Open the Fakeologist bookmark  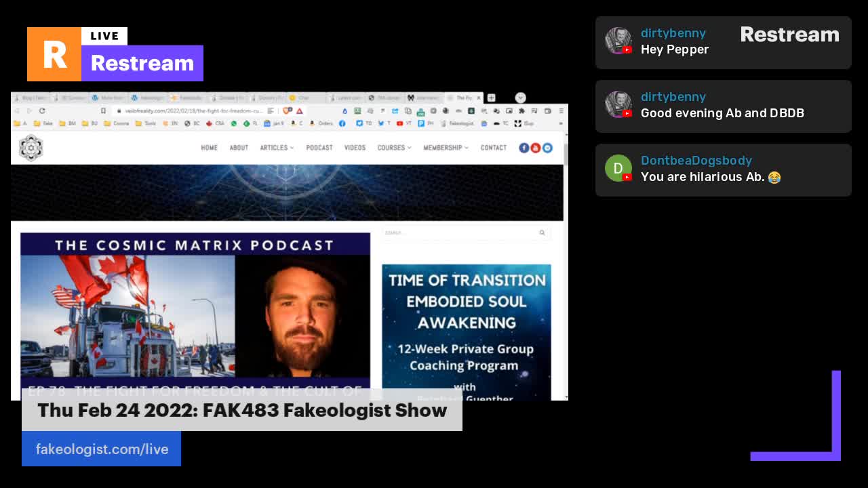point(458,123)
